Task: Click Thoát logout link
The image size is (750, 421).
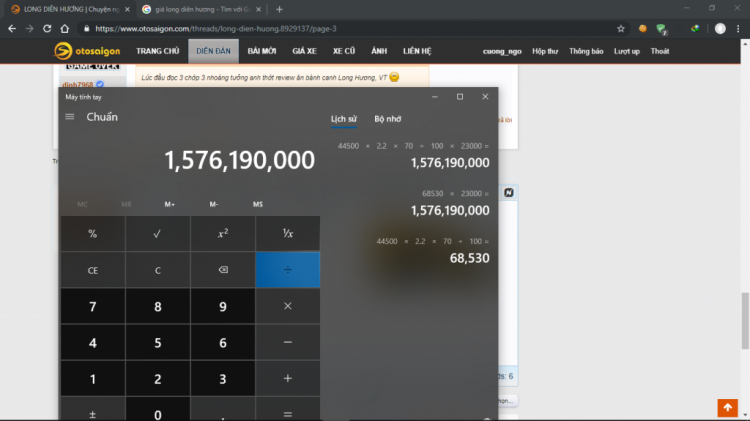Action: tap(660, 51)
